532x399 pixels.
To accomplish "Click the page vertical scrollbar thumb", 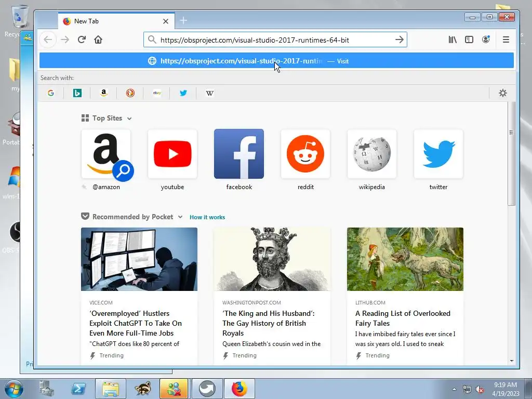I will (x=511, y=153).
